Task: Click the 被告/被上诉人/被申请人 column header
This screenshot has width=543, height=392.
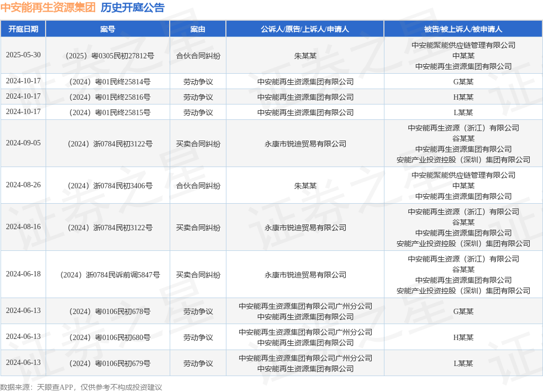Action: [463, 29]
